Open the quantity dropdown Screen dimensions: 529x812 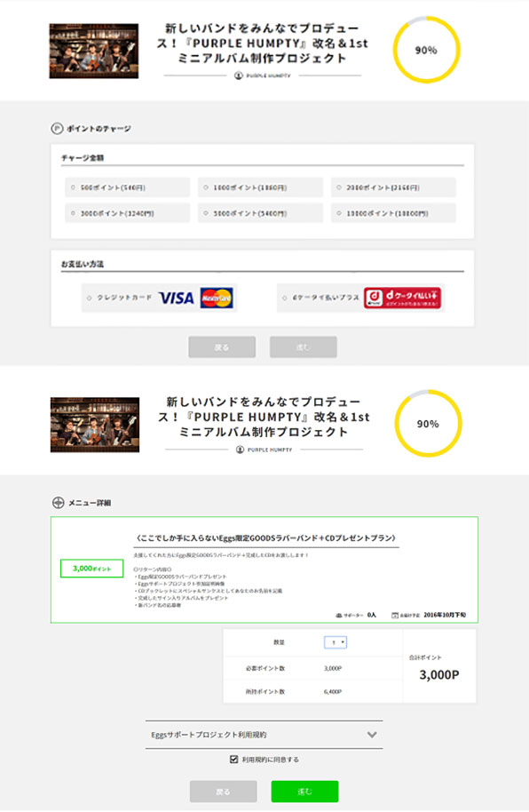coord(336,642)
